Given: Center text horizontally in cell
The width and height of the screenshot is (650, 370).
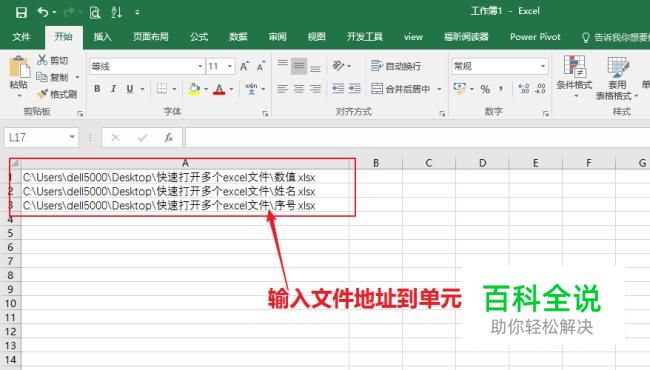Looking at the screenshot, I should pyautogui.click(x=299, y=89).
